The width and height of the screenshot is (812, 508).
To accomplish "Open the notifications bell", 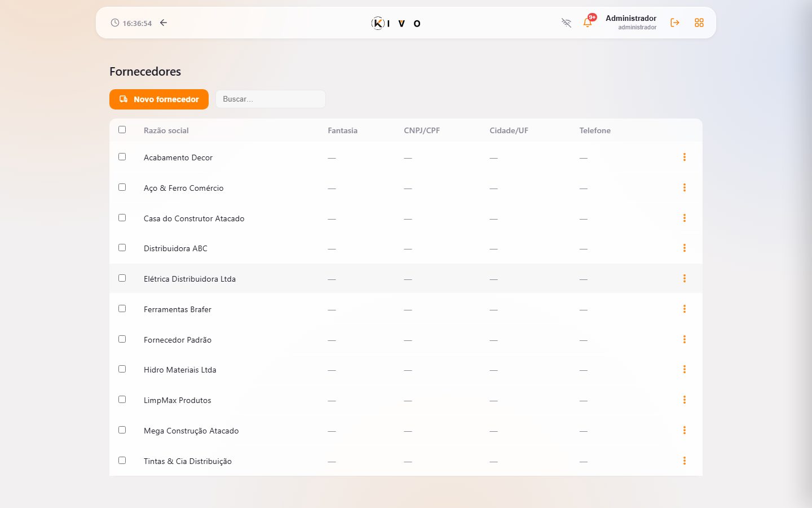I will tap(588, 23).
